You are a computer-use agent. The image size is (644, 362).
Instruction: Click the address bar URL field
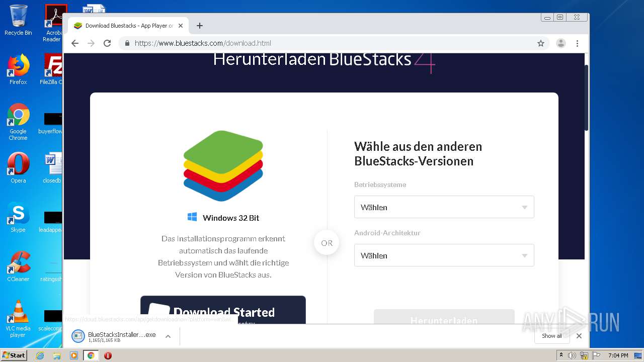pos(332,43)
